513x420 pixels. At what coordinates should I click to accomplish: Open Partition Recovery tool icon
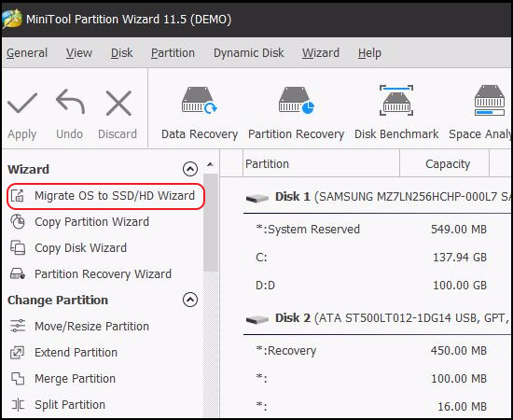pos(296,100)
